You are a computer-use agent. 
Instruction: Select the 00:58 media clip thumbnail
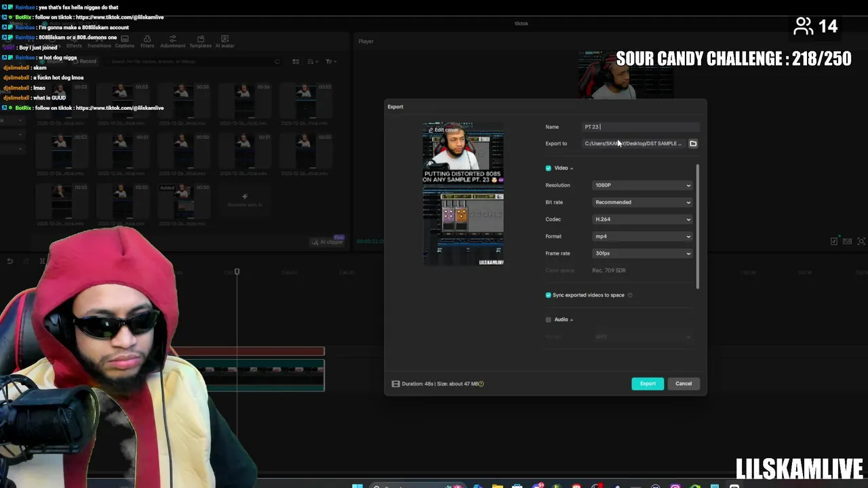pyautogui.click(x=182, y=100)
